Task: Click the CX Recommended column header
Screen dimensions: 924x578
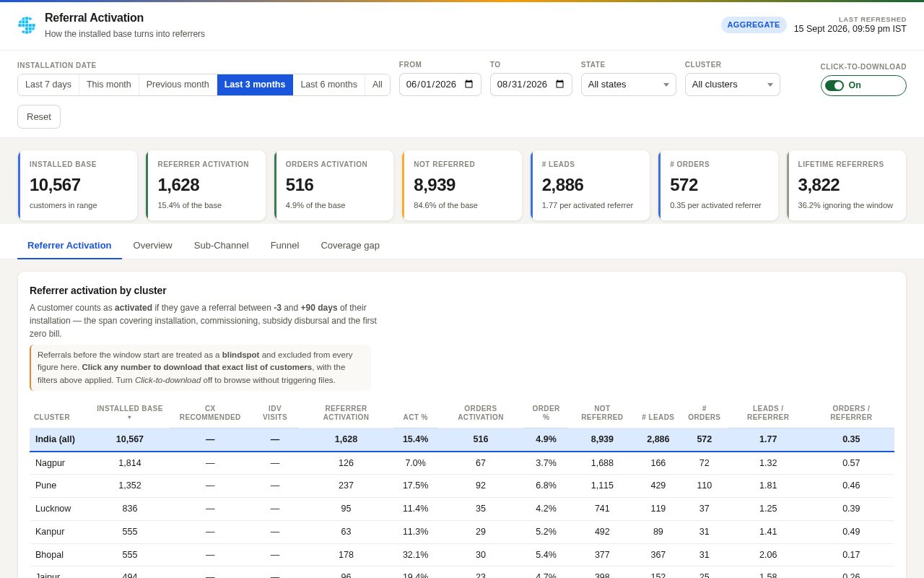Action: tap(210, 413)
